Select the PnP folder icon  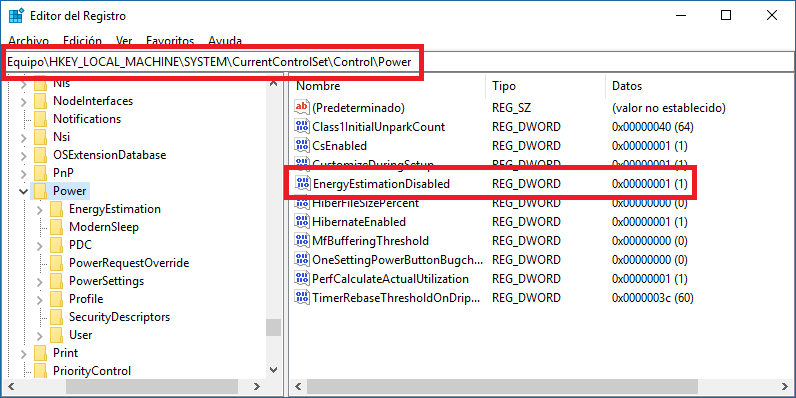40,173
